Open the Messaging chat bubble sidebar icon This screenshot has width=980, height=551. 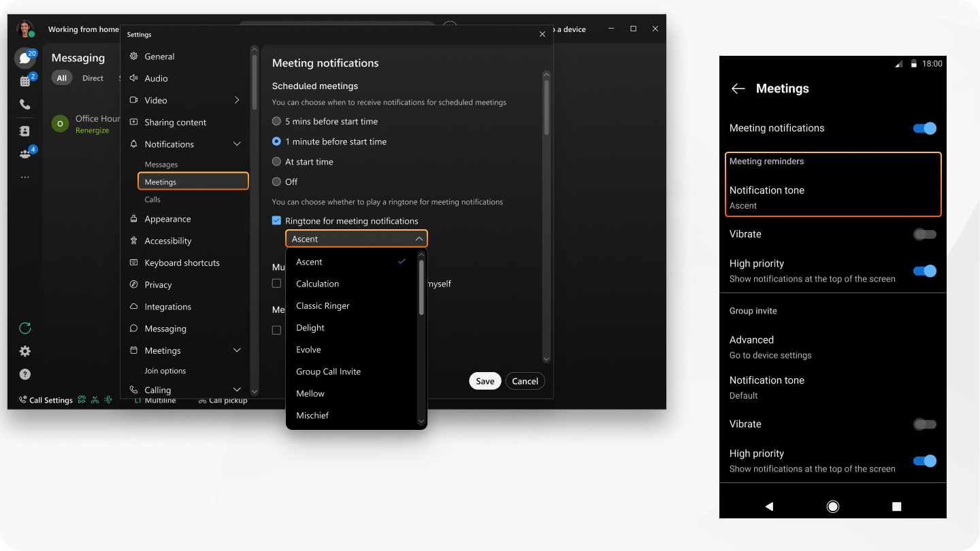(24, 59)
